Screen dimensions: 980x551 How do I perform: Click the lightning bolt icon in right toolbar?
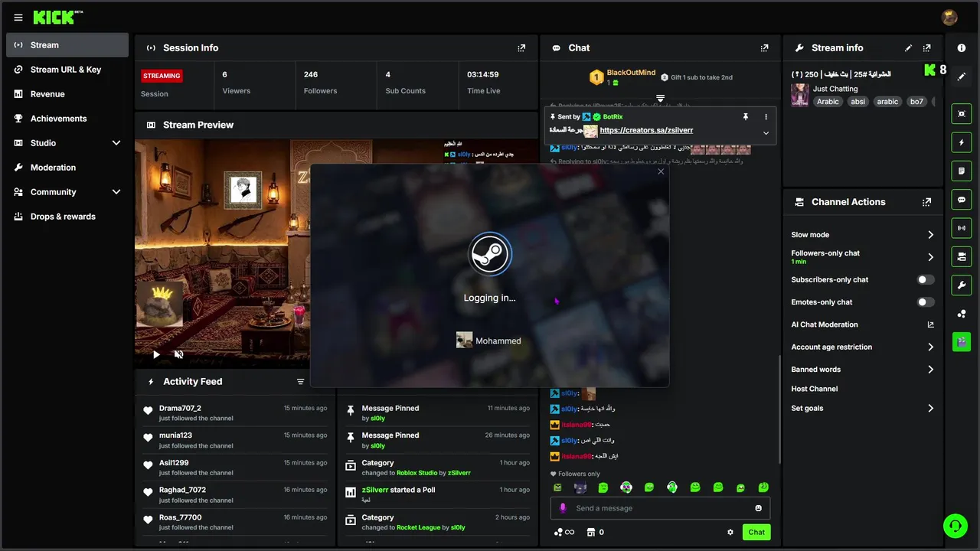click(962, 142)
